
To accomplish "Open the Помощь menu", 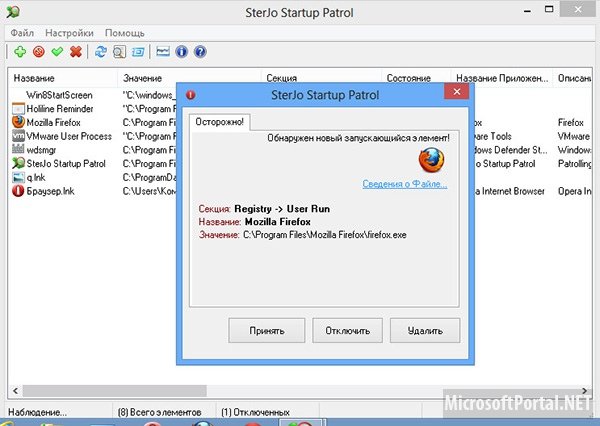I will [125, 33].
